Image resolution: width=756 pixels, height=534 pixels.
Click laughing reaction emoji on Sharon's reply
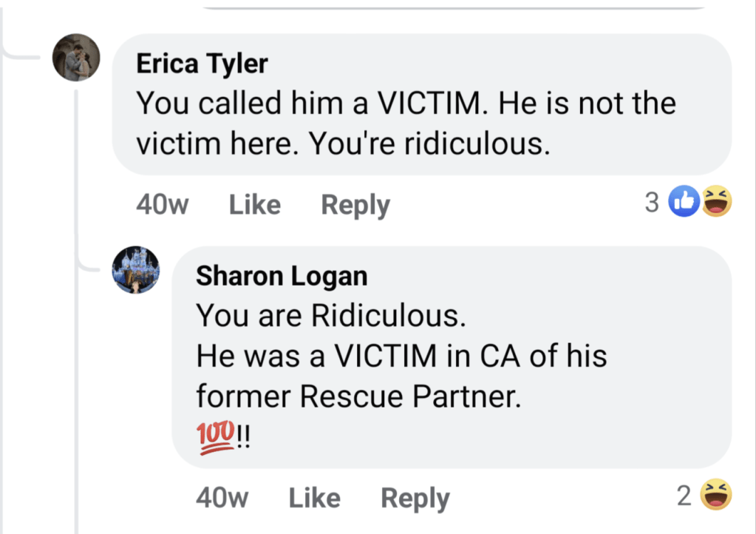[716, 495]
